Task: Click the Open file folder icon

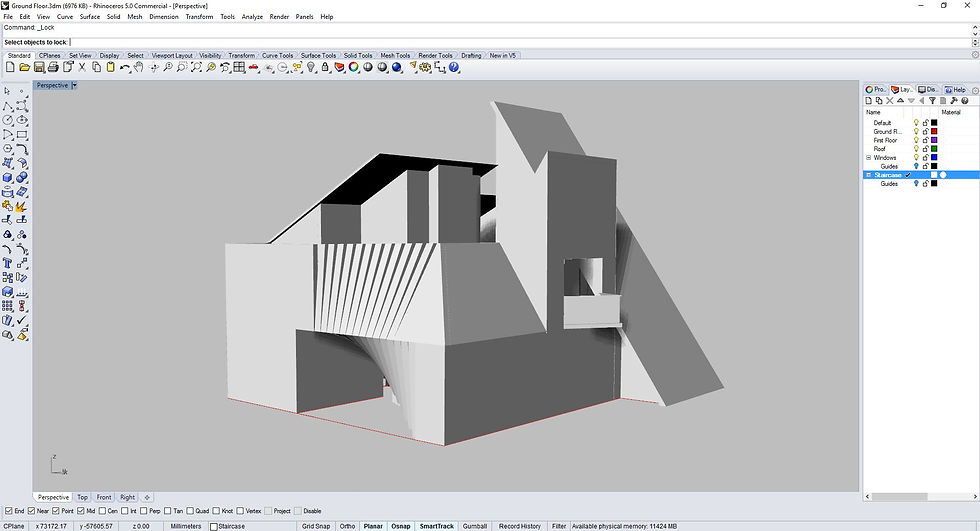Action: (x=24, y=67)
